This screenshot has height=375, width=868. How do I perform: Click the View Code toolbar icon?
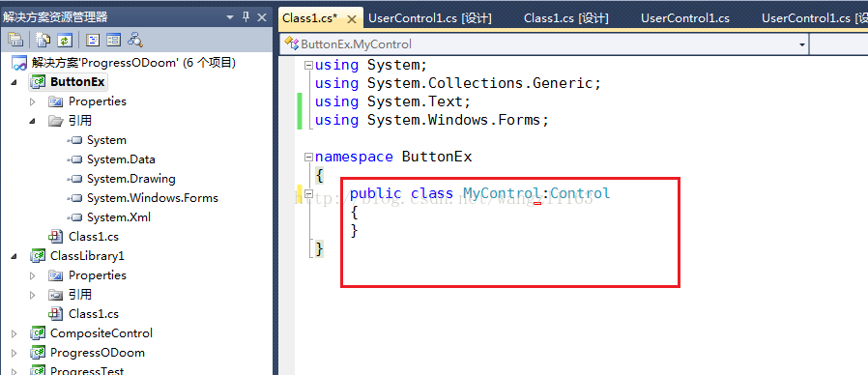point(93,40)
